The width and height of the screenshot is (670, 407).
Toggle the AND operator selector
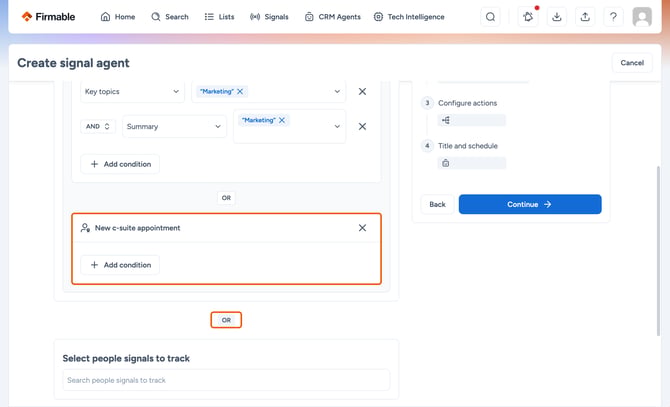[98, 126]
